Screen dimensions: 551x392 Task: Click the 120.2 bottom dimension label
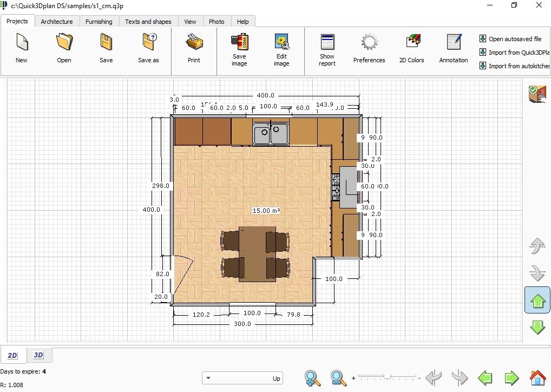(201, 314)
